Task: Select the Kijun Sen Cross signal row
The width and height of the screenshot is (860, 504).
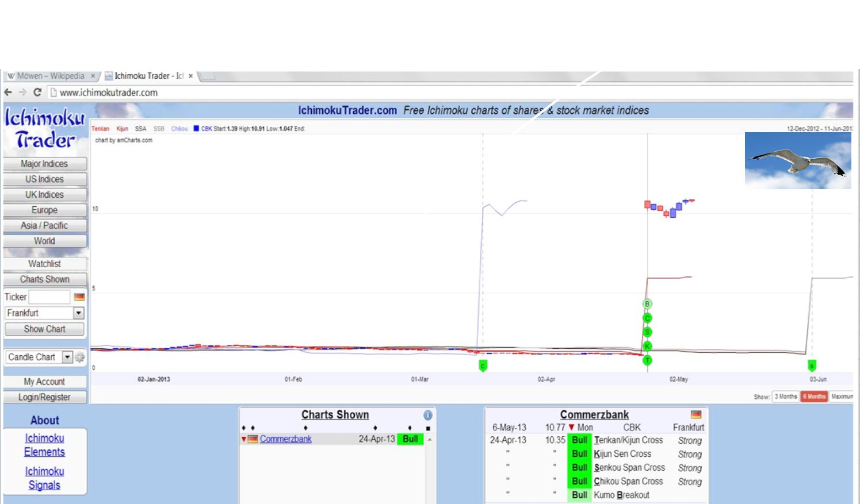Action: 596,454
